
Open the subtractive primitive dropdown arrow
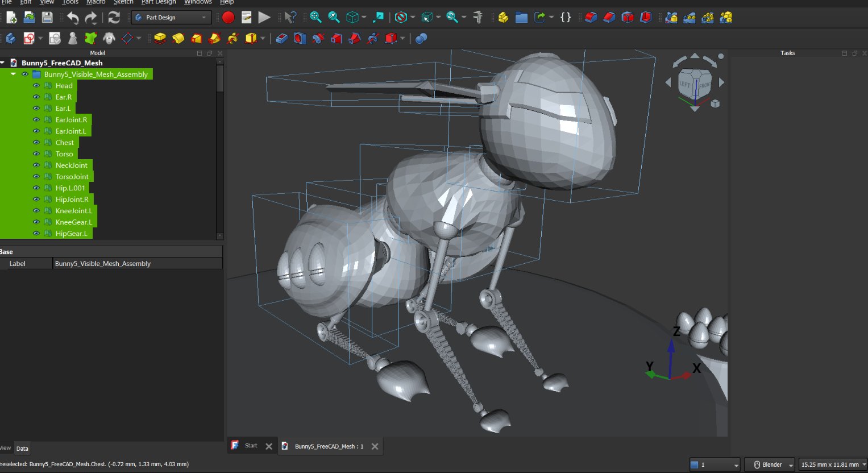pyautogui.click(x=402, y=38)
